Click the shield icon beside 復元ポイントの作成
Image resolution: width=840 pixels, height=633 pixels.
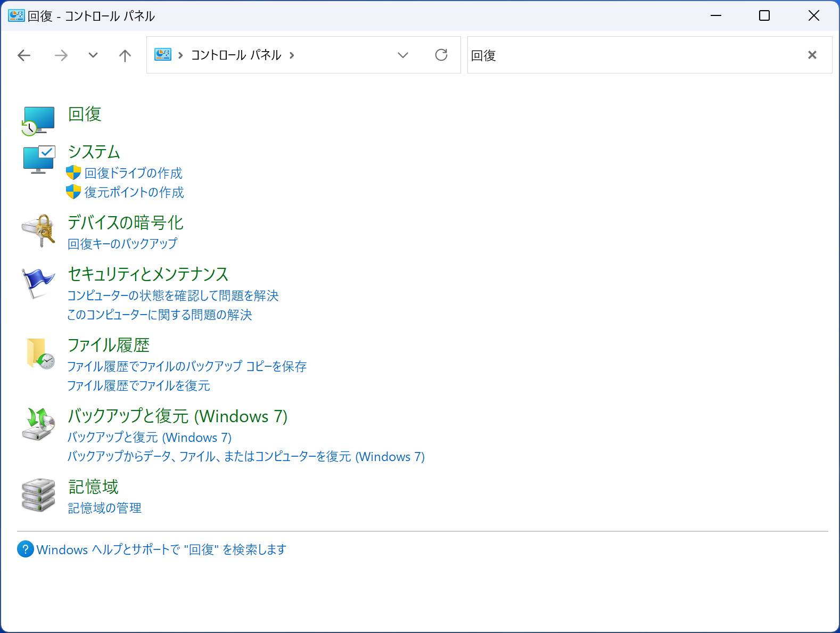[73, 192]
